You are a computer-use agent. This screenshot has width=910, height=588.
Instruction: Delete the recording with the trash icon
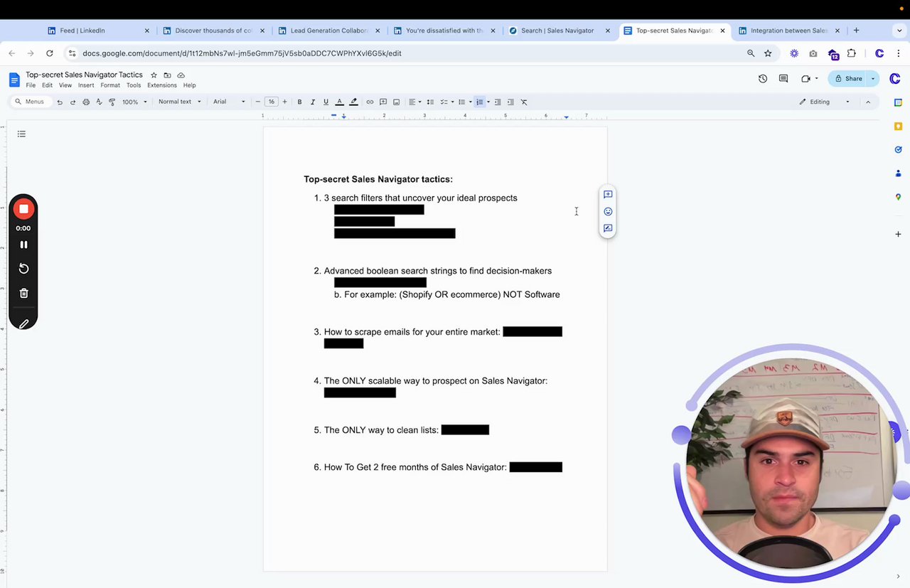tap(23, 293)
